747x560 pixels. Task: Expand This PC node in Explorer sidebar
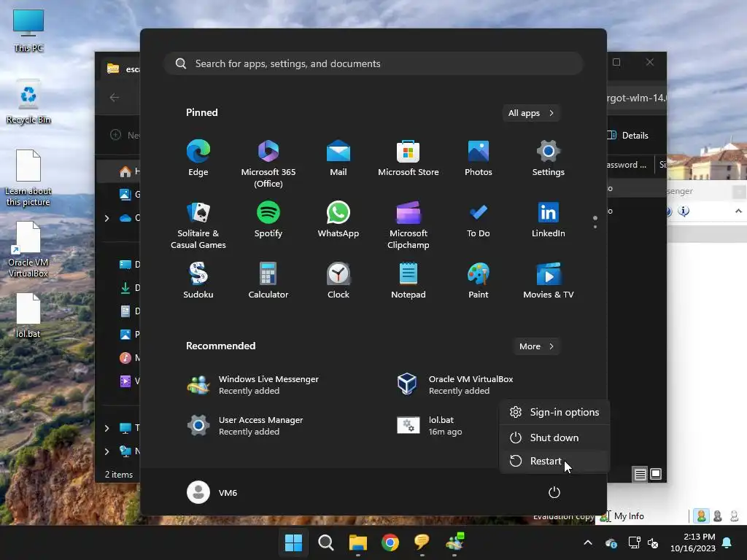(107, 428)
